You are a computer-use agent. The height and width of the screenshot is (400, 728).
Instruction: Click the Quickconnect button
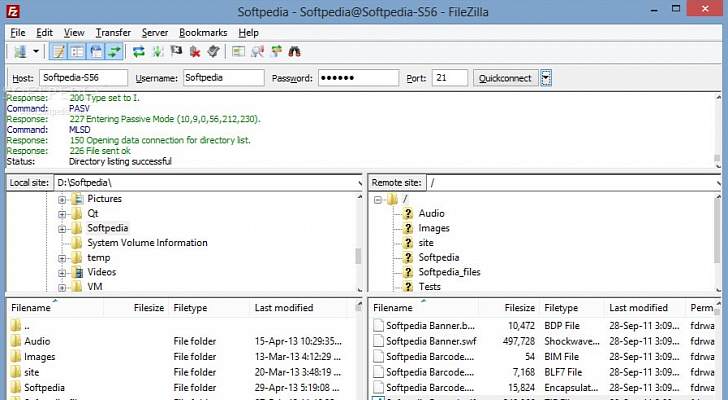coord(505,78)
